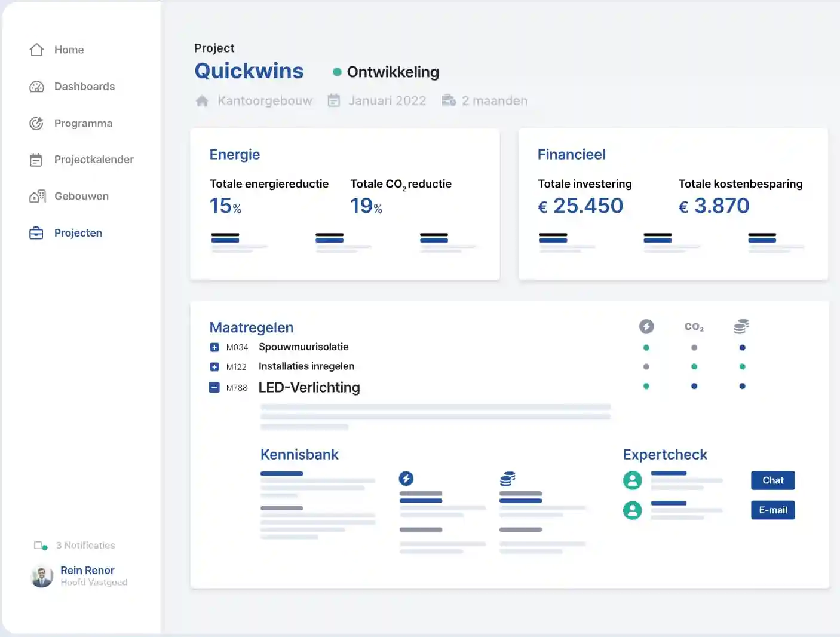Select Projecten in the sidebar
Viewport: 840px width, 637px height.
coord(78,233)
